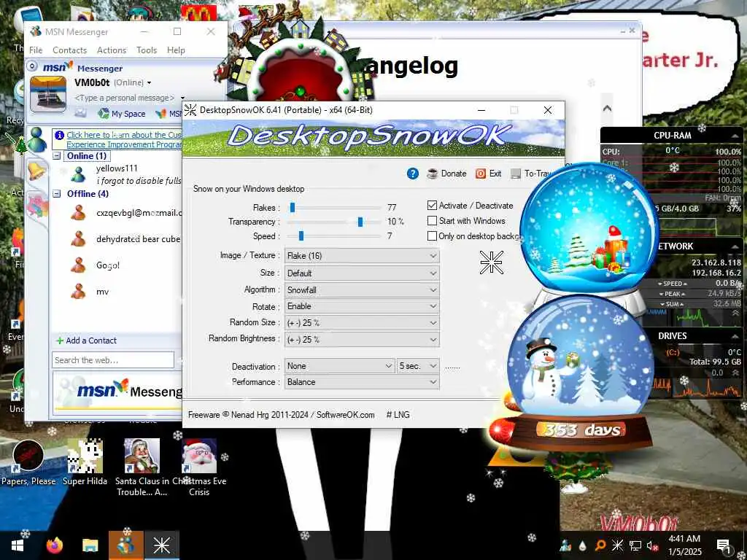Click the personal message field in MSN

coord(125,98)
